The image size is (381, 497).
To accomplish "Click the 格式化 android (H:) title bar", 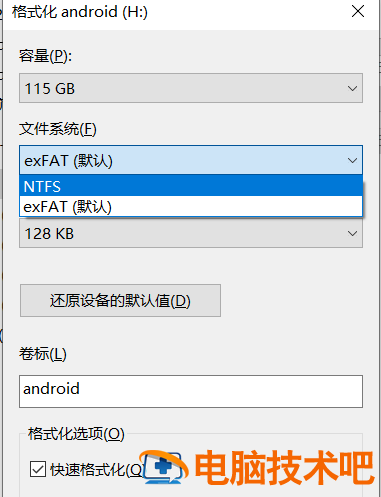I will point(173,13).
